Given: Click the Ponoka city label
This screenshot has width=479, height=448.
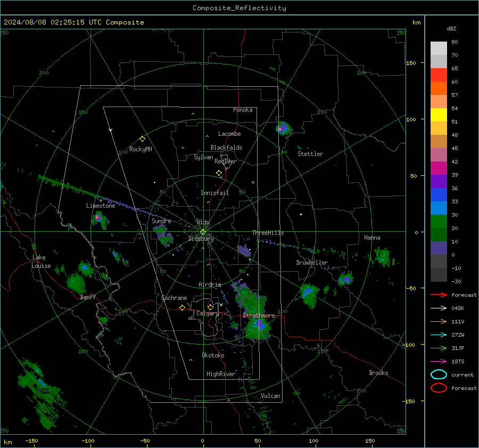Looking at the screenshot, I should click(x=243, y=110).
